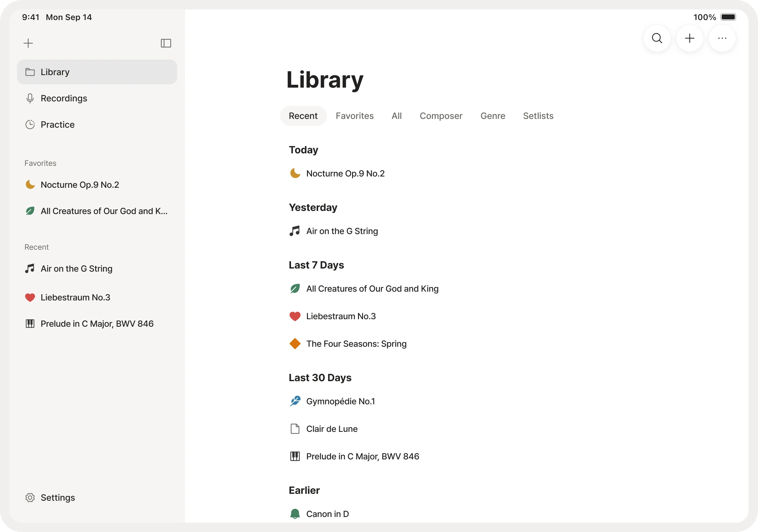
Task: Switch to the Composer tab
Action: (441, 116)
